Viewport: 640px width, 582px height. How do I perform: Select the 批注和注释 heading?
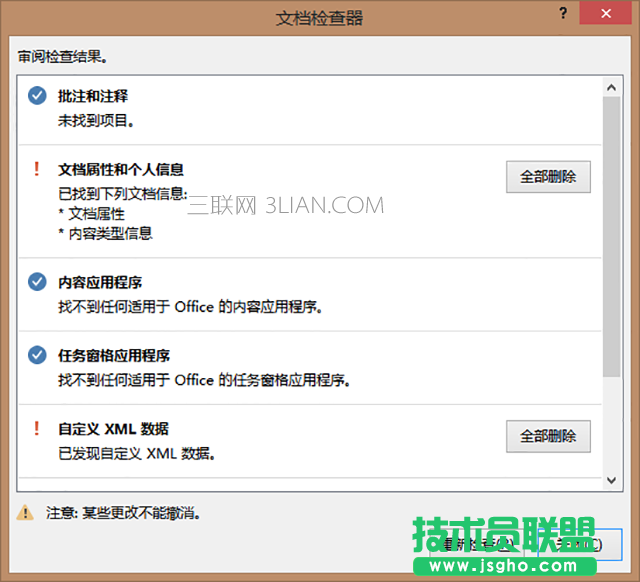(x=93, y=96)
